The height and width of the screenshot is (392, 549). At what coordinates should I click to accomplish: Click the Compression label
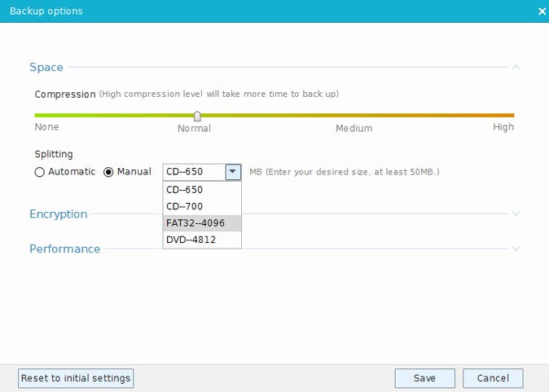point(65,95)
